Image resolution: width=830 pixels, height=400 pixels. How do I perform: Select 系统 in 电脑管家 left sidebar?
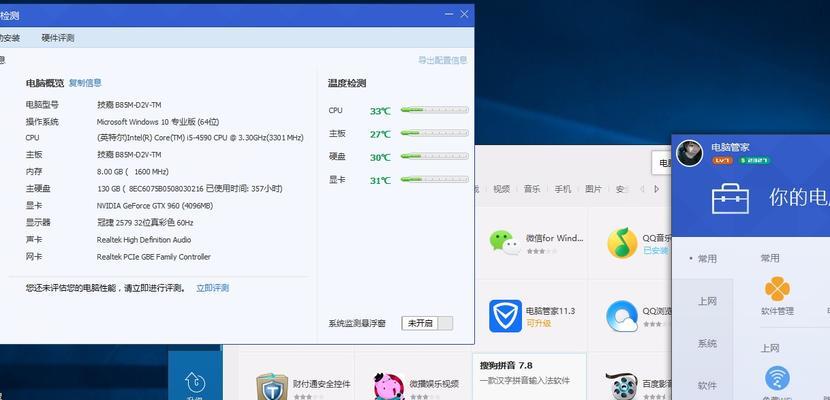pos(707,344)
